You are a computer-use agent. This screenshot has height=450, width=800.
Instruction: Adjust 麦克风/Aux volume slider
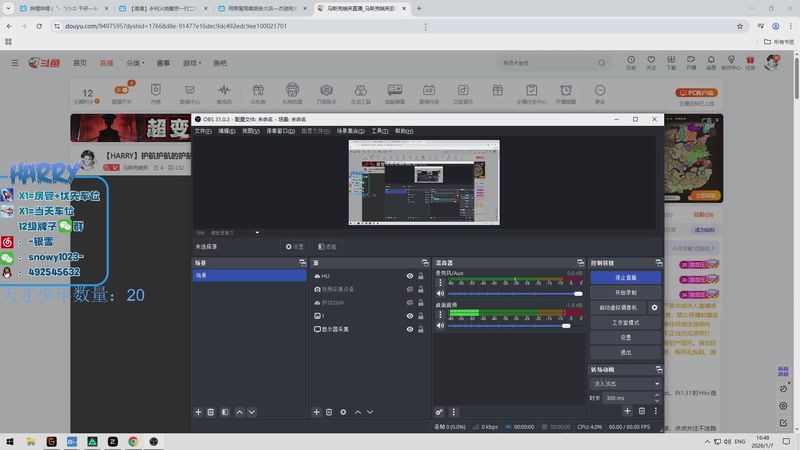point(515,293)
